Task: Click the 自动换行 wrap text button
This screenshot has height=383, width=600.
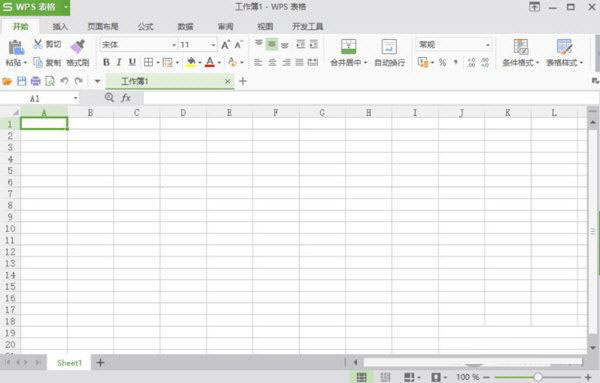Action: (x=389, y=53)
